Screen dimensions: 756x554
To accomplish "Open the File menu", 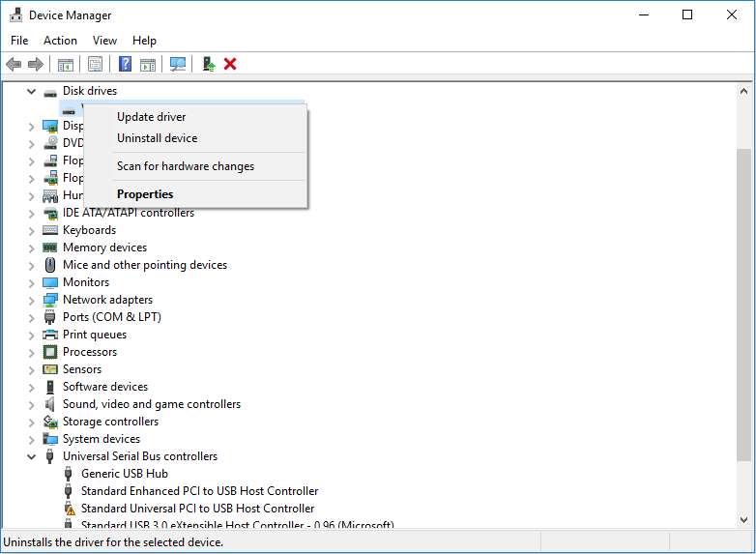I will (19, 41).
